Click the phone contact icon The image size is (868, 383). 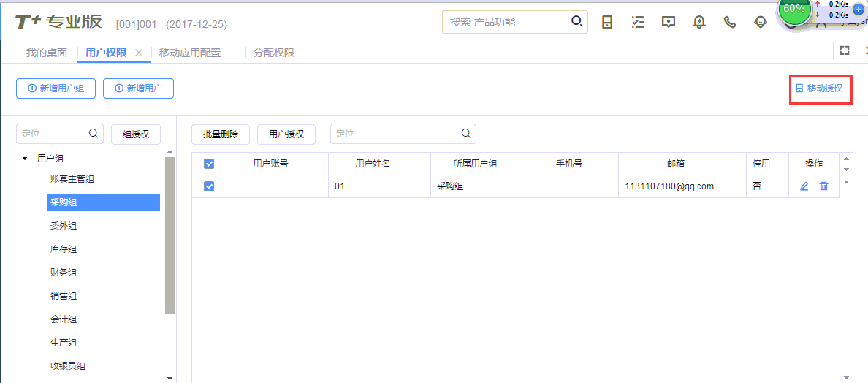pyautogui.click(x=730, y=22)
